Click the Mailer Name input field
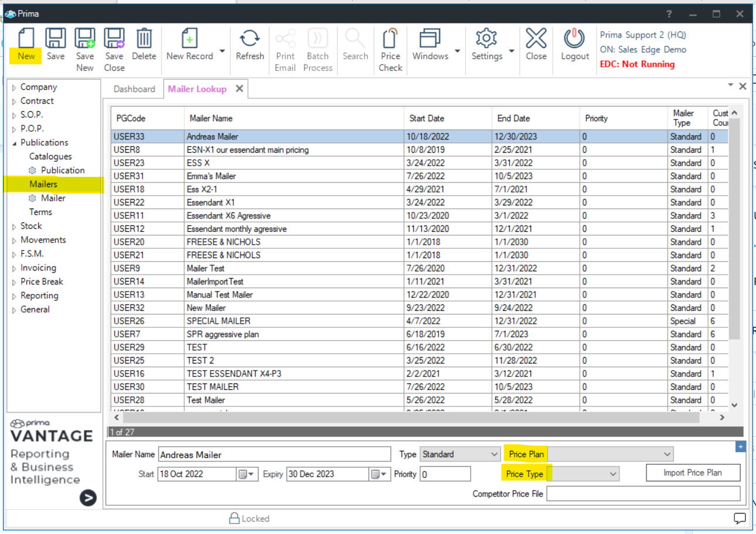The width and height of the screenshot is (756, 534). pyautogui.click(x=274, y=454)
